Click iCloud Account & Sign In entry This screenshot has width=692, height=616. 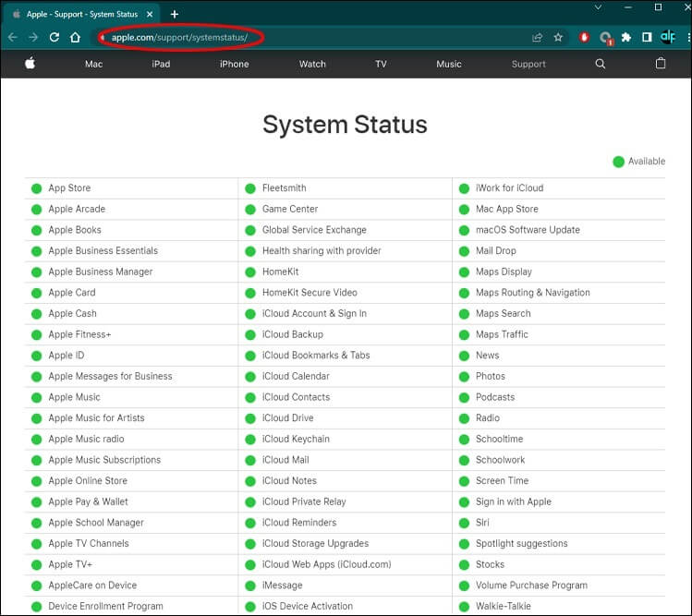(314, 313)
